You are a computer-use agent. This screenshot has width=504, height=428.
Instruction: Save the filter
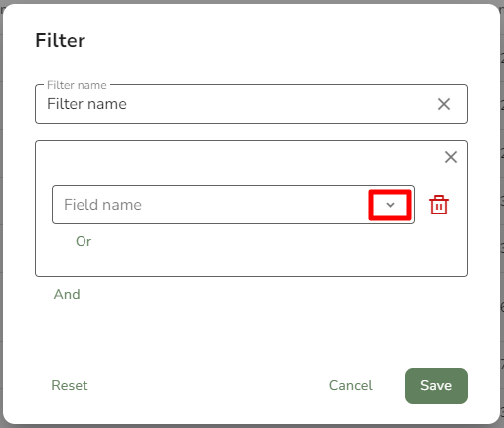(x=436, y=386)
